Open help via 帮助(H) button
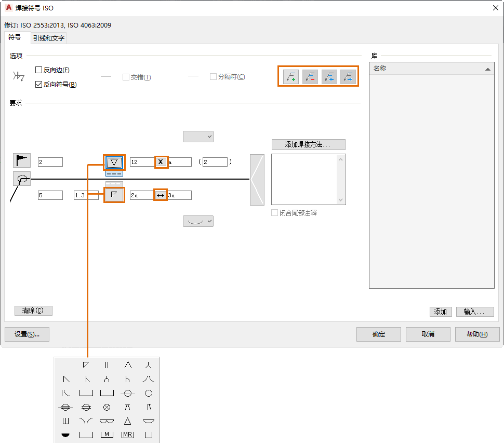Screen dimensions: 504x447 click(478, 334)
